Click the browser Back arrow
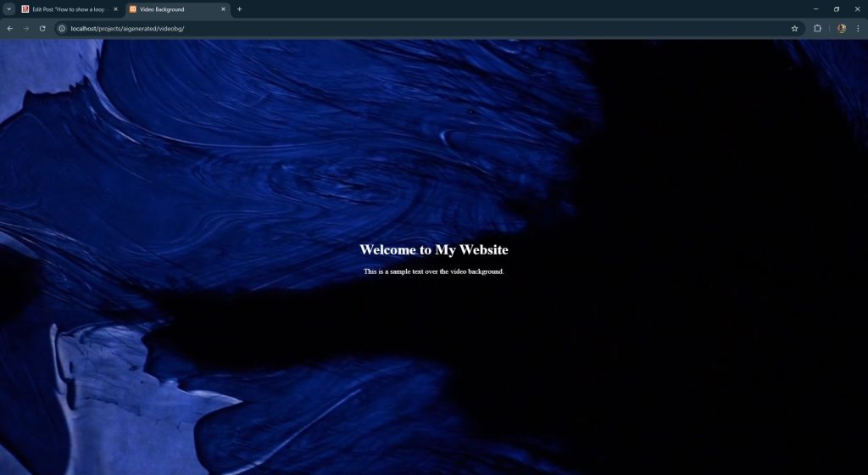Screen dimensions: 868x475 10,28
